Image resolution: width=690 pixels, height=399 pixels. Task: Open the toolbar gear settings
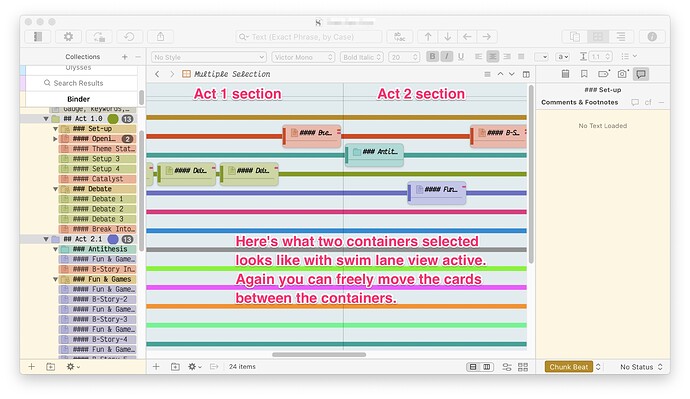pyautogui.click(x=68, y=37)
